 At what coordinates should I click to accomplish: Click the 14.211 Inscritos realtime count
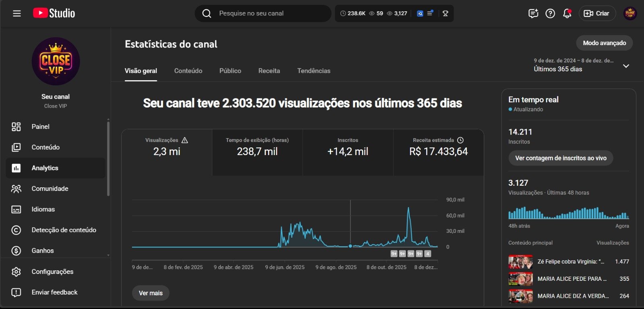520,132
